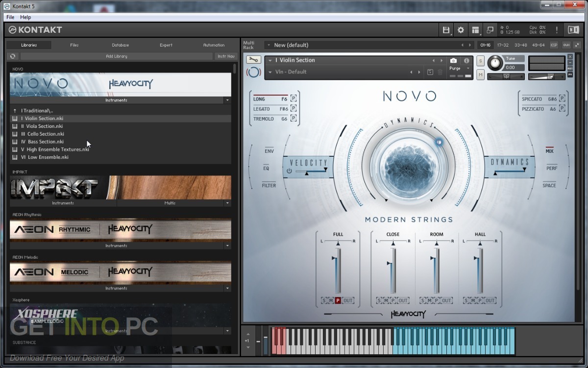This screenshot has width=588, height=368.
Task: Toggle the red P on FULL channel
Action: click(338, 300)
